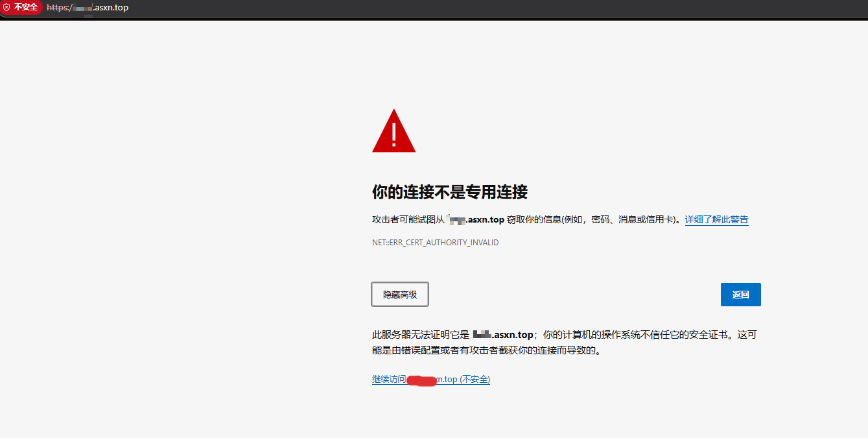Proceed via the 继续访问 (不安全) link

pyautogui.click(x=430, y=380)
